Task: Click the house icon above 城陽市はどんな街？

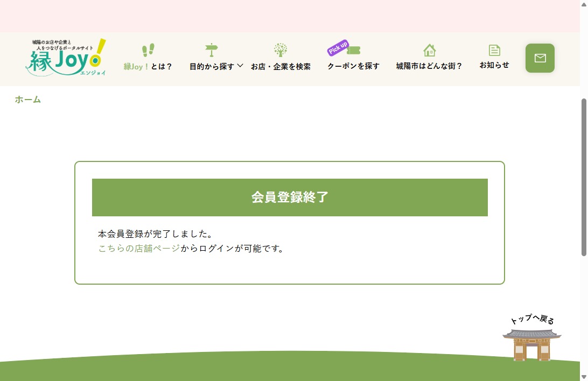Action: (429, 50)
